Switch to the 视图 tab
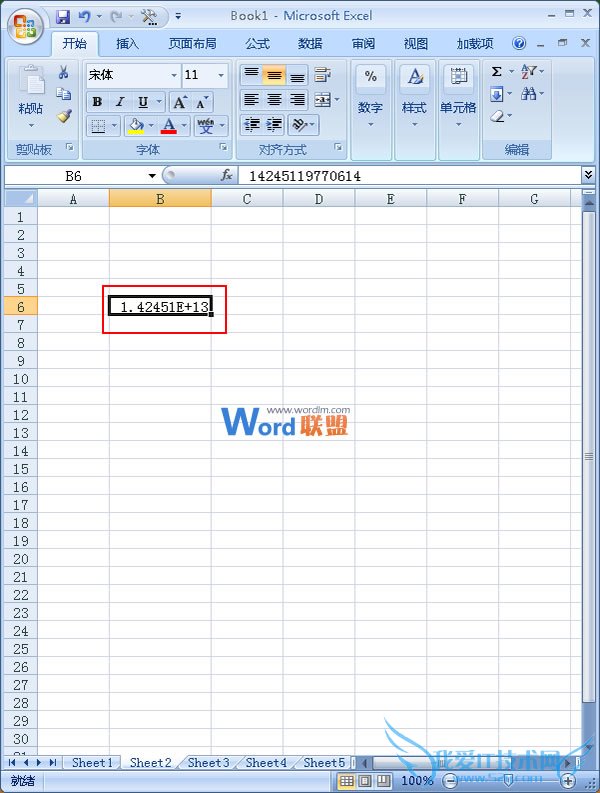The width and height of the screenshot is (600, 793). click(x=416, y=44)
